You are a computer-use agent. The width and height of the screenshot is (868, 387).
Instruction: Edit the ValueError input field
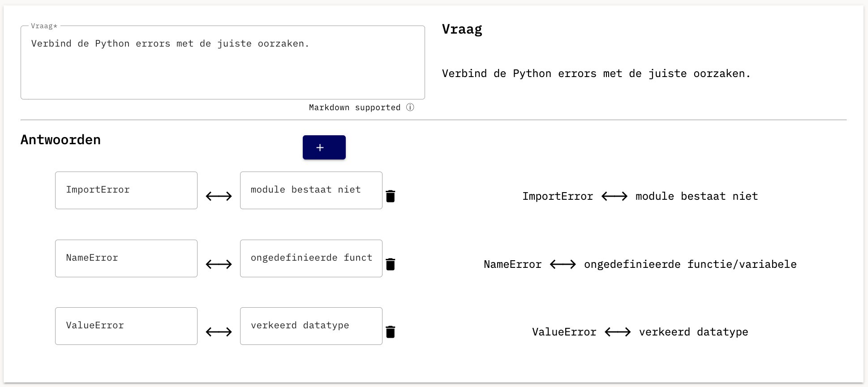pyautogui.click(x=126, y=326)
